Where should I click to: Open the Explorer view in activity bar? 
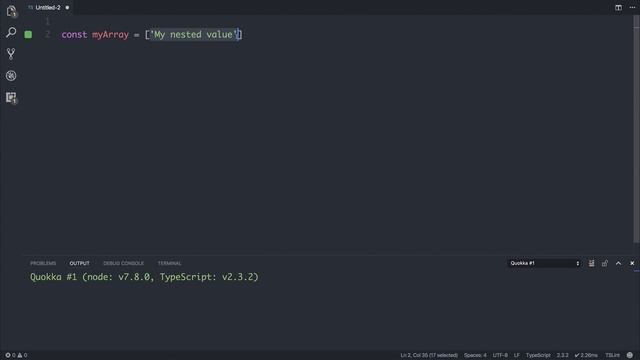11,11
